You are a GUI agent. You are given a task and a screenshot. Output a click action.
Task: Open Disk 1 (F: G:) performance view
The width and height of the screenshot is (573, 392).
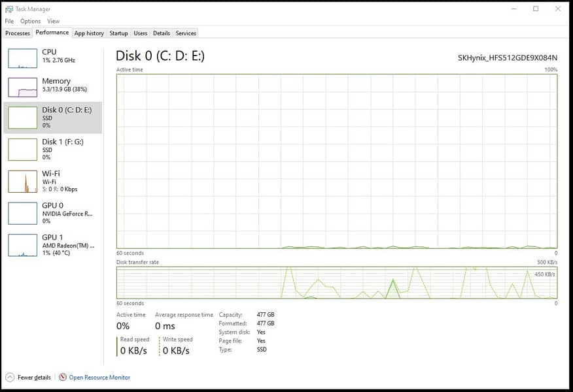(53, 149)
